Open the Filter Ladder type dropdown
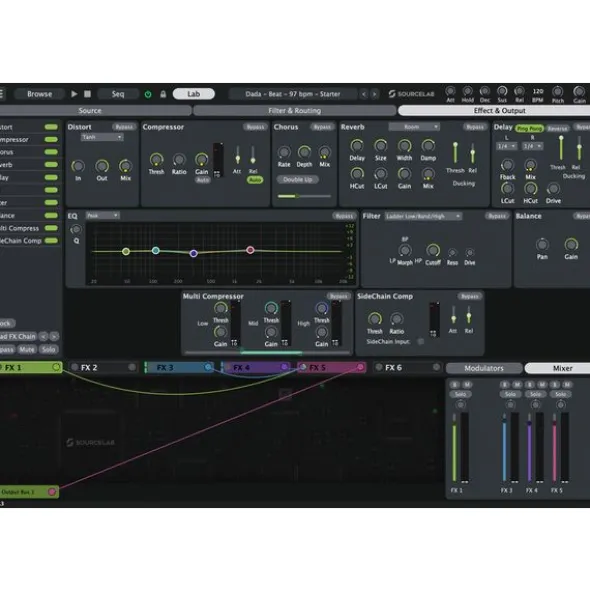The image size is (590, 591). pos(423,216)
